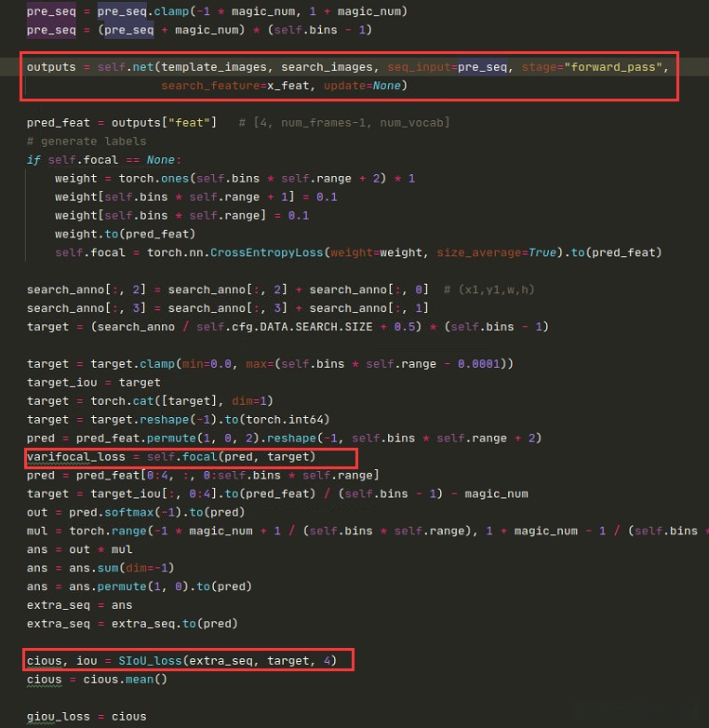Image resolution: width=709 pixels, height=728 pixels.
Task: Click target.reshape(-1).to(torch.int64) line
Action: coord(178,420)
